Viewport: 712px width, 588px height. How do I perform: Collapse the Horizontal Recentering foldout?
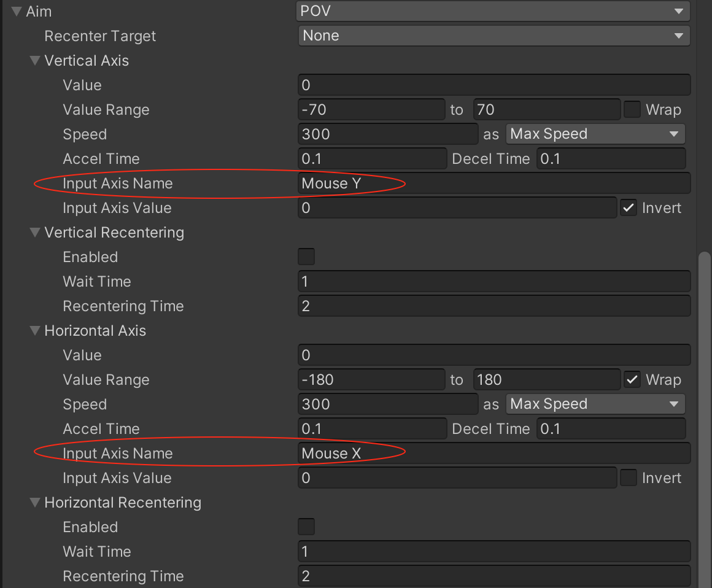(x=35, y=503)
